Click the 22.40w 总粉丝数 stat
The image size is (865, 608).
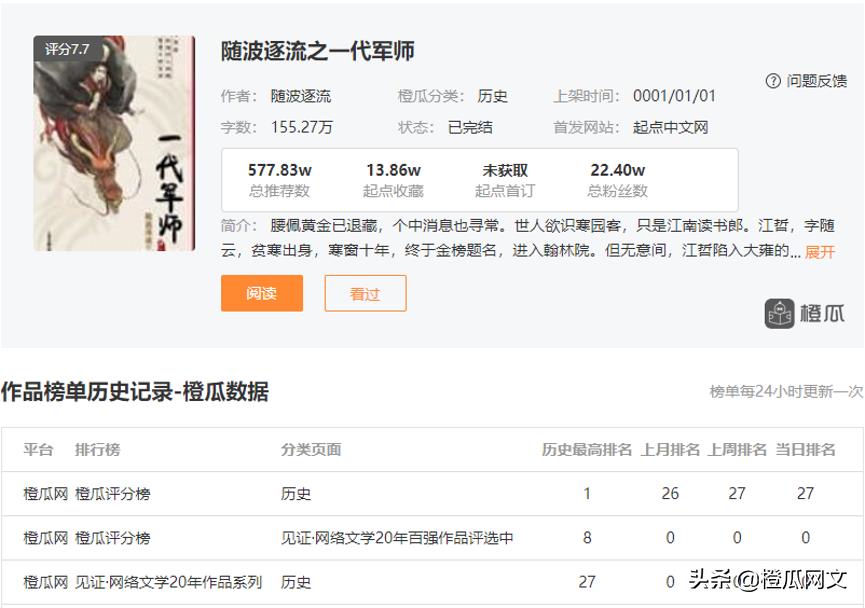[618, 180]
